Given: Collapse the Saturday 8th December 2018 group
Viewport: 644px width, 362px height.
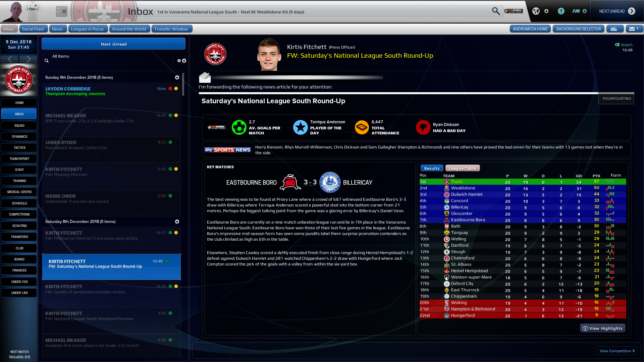Looking at the screenshot, I should coord(177,222).
